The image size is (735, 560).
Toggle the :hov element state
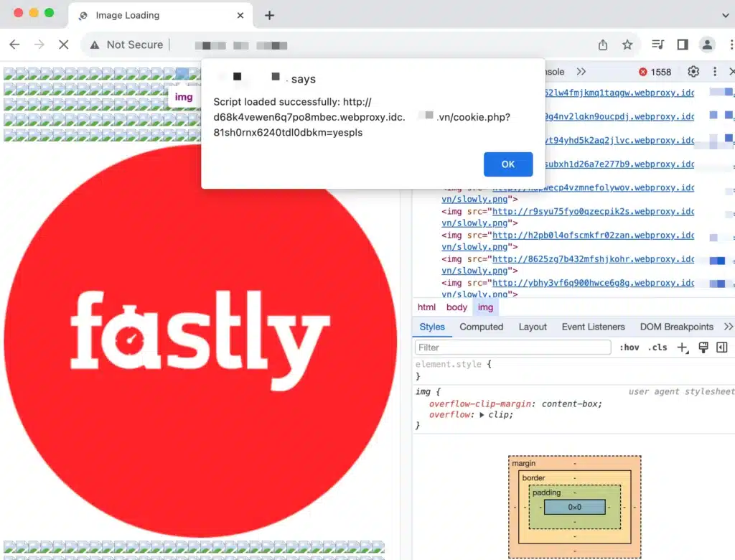tap(629, 347)
